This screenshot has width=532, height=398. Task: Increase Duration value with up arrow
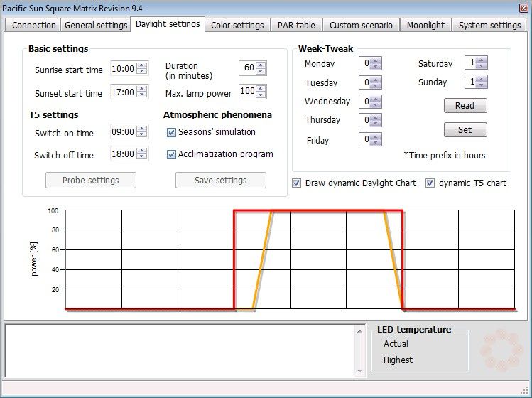(x=261, y=65)
